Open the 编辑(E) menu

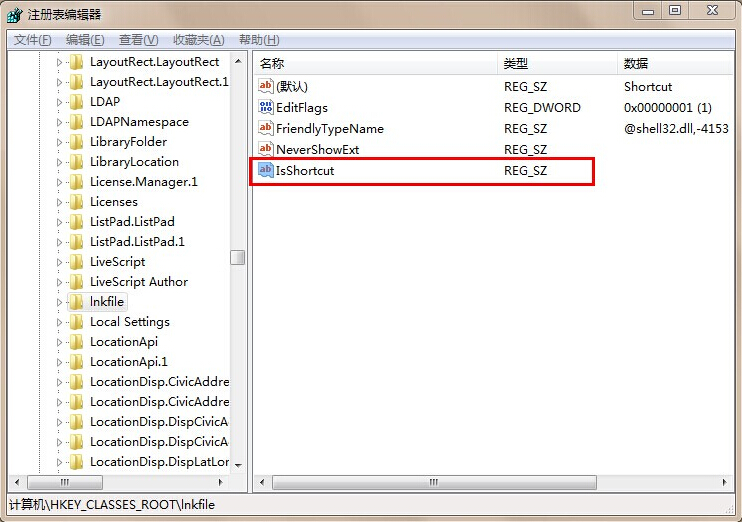coord(85,40)
